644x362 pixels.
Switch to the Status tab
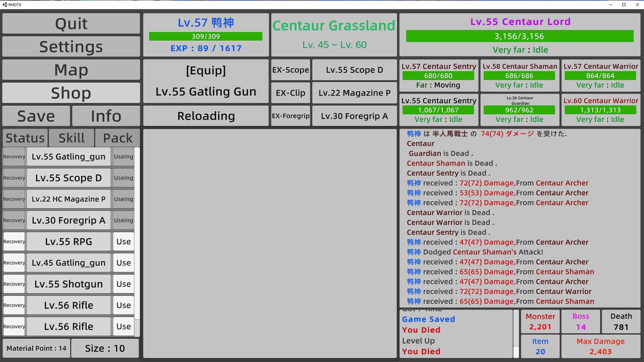tap(24, 137)
